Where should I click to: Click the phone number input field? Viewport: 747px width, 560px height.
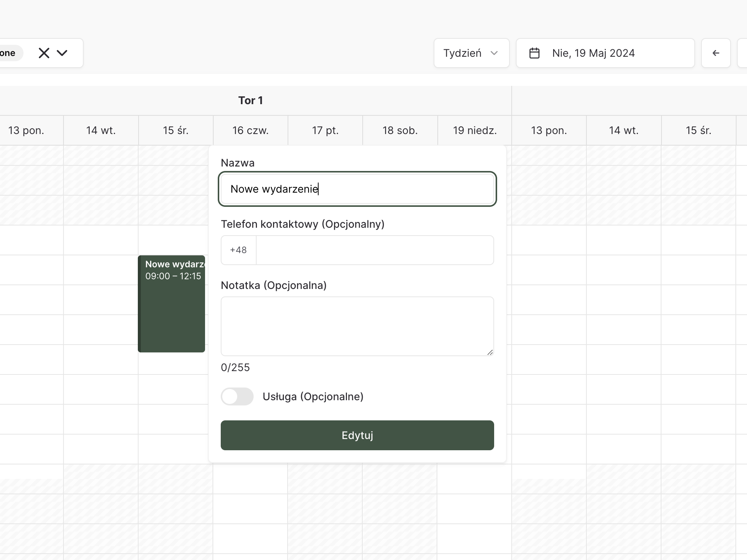pyautogui.click(x=375, y=250)
